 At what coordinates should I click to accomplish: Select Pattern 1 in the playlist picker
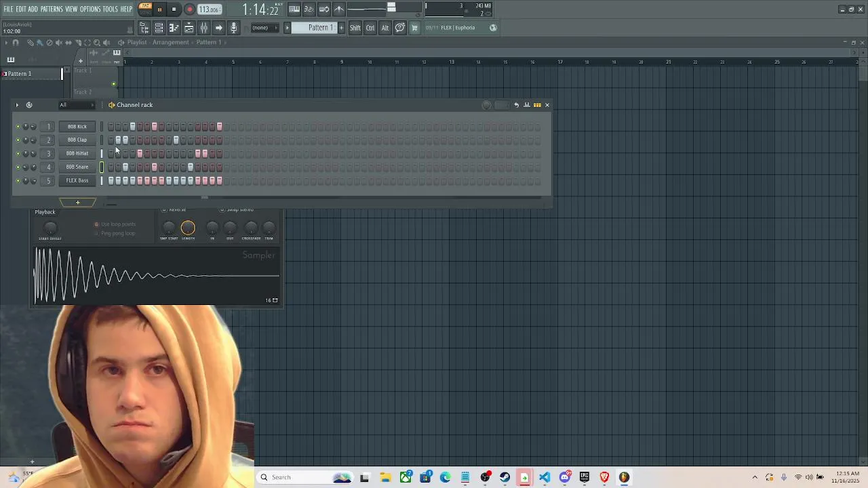tap(31, 74)
